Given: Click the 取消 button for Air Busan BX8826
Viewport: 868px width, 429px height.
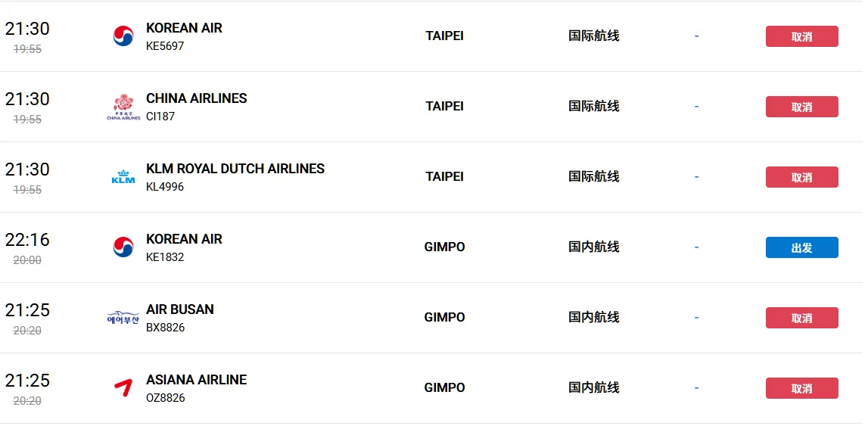Looking at the screenshot, I should click(x=801, y=318).
